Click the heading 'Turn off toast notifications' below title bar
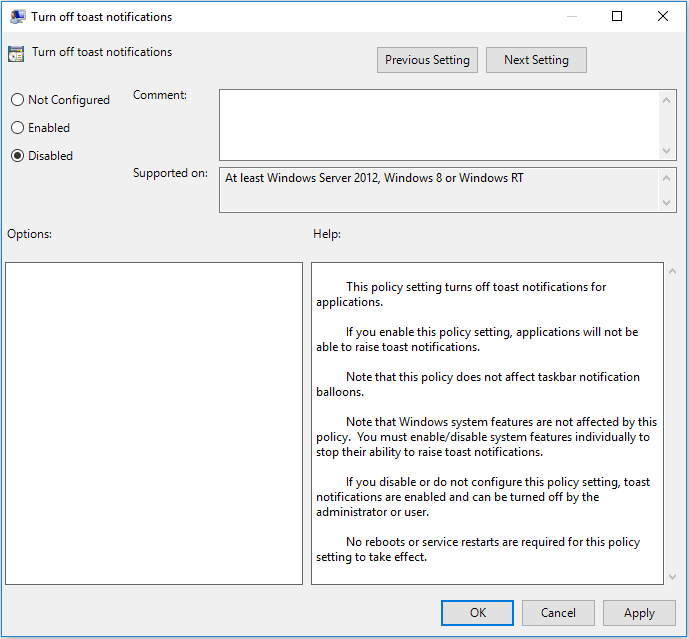The height and width of the screenshot is (639, 689). pos(102,52)
